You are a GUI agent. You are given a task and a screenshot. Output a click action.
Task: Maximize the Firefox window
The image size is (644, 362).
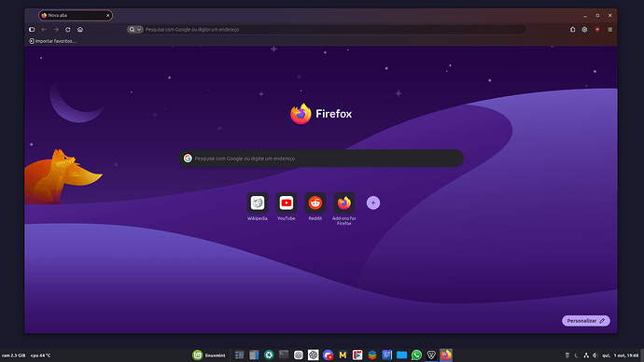click(597, 16)
